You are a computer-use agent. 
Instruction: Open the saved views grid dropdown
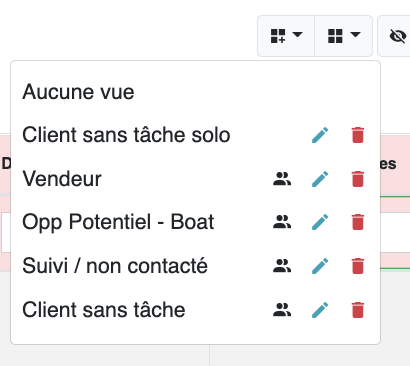[x=344, y=36]
